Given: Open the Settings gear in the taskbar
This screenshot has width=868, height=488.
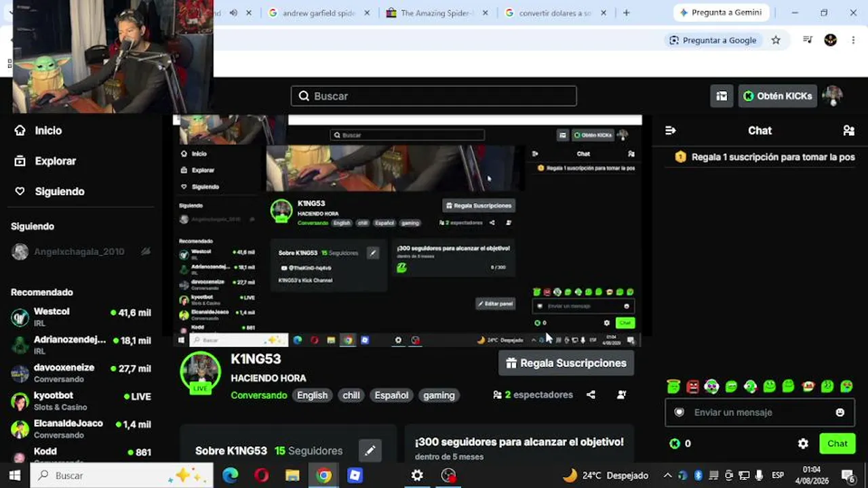Looking at the screenshot, I should click(x=417, y=476).
